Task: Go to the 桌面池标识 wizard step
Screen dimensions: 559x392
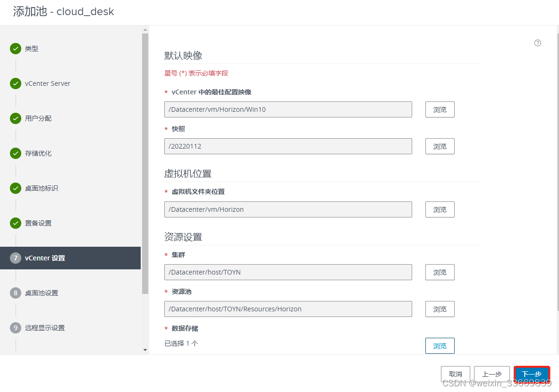Action: (x=42, y=188)
